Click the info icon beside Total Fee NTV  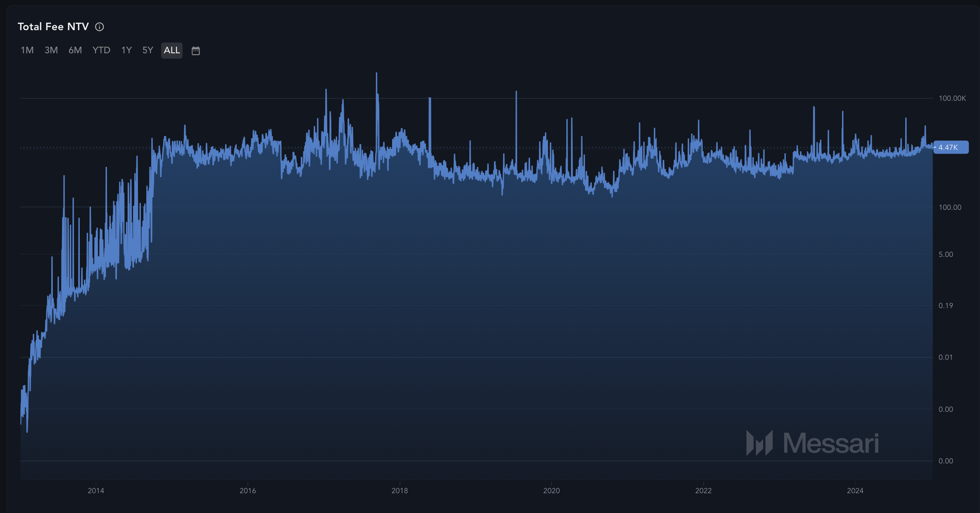coord(100,27)
